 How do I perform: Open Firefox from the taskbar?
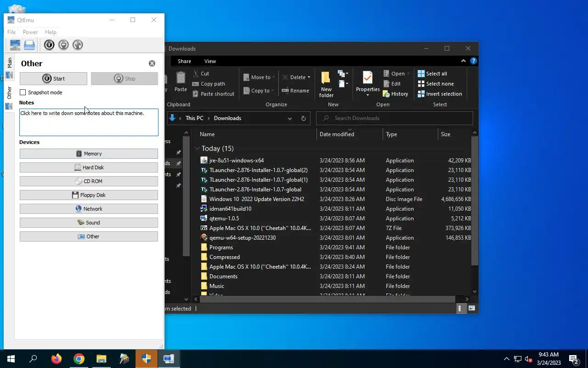point(57,359)
